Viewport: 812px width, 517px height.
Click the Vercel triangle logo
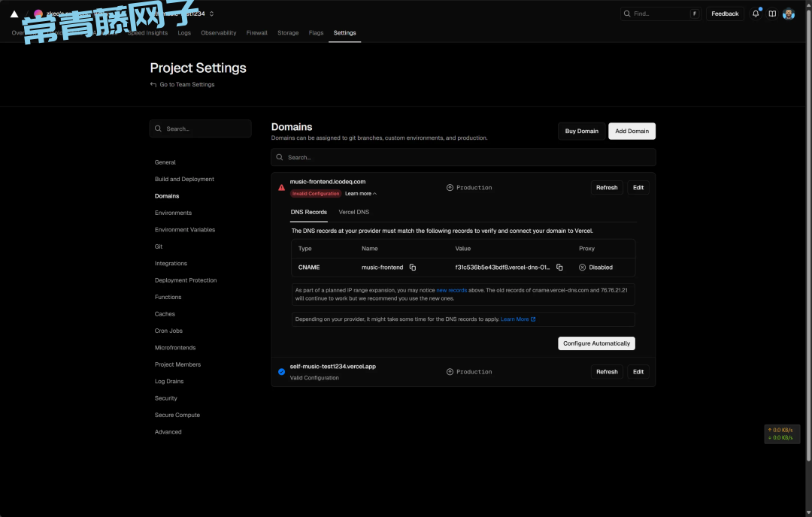[x=14, y=14]
